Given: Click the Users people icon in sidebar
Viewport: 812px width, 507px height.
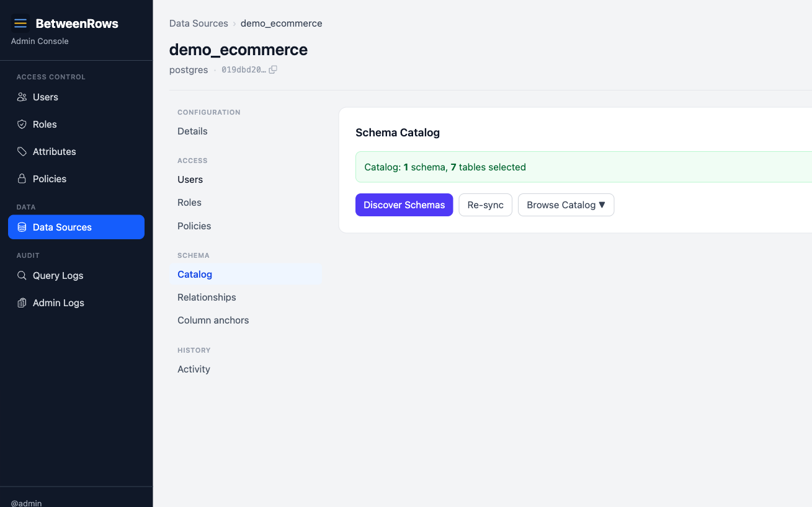Looking at the screenshot, I should point(22,97).
